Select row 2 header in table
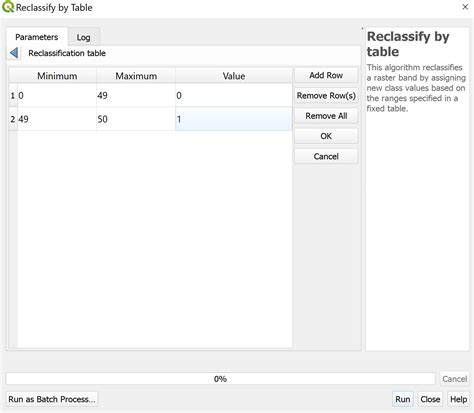Viewport: 474px width, 413px height. click(x=13, y=119)
